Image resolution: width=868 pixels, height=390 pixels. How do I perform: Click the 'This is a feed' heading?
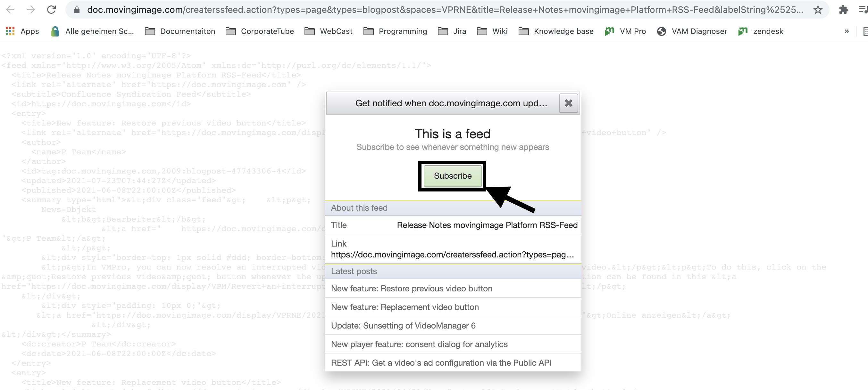(x=453, y=134)
